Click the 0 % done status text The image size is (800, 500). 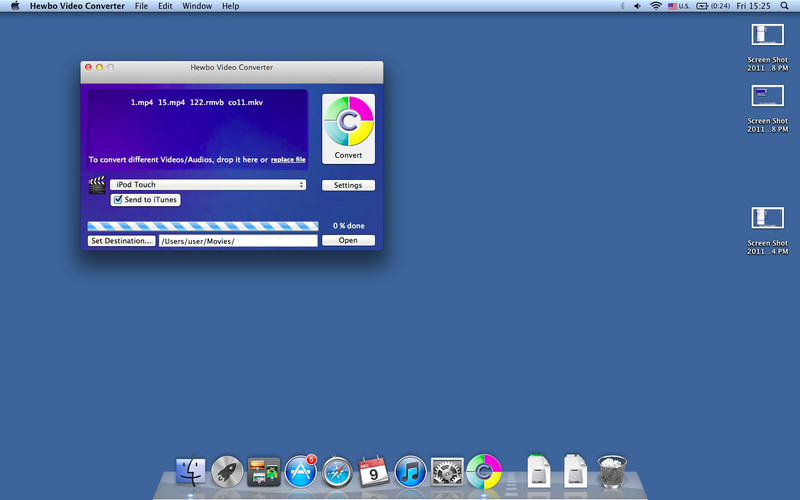pos(348,226)
